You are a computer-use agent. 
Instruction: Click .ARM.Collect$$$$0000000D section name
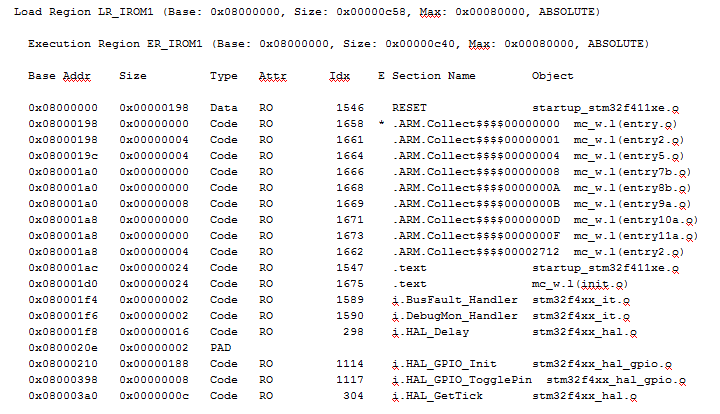click(x=476, y=220)
